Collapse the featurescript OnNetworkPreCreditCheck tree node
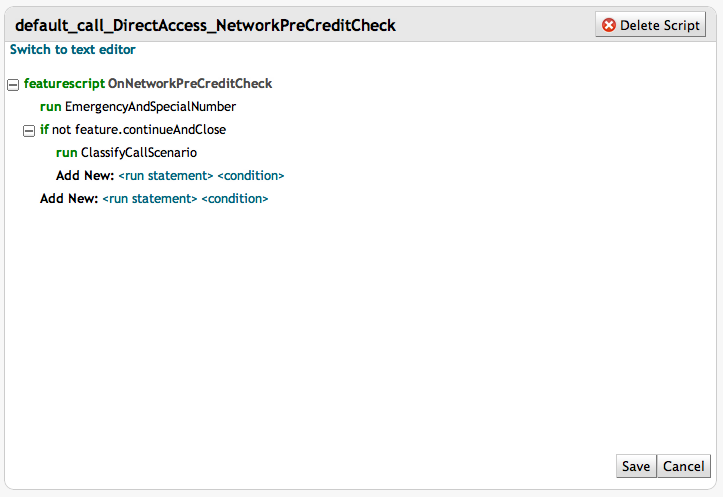 (13, 84)
